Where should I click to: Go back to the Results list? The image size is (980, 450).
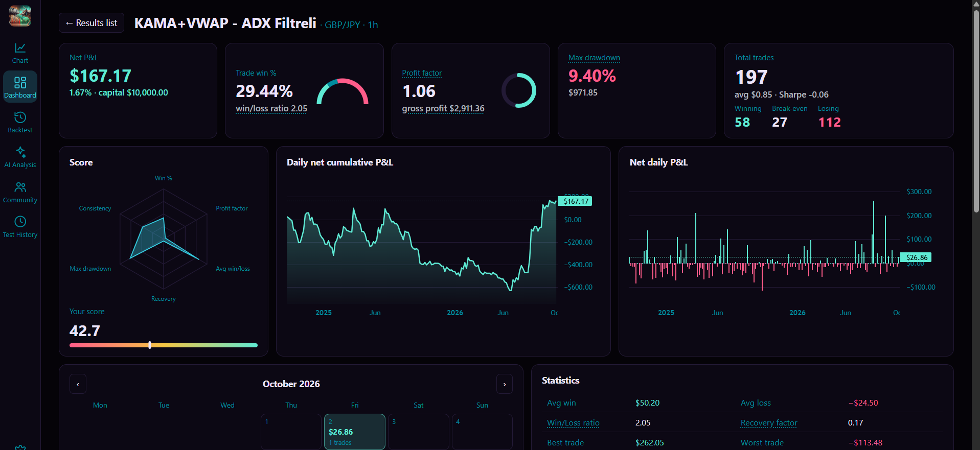pyautogui.click(x=92, y=23)
